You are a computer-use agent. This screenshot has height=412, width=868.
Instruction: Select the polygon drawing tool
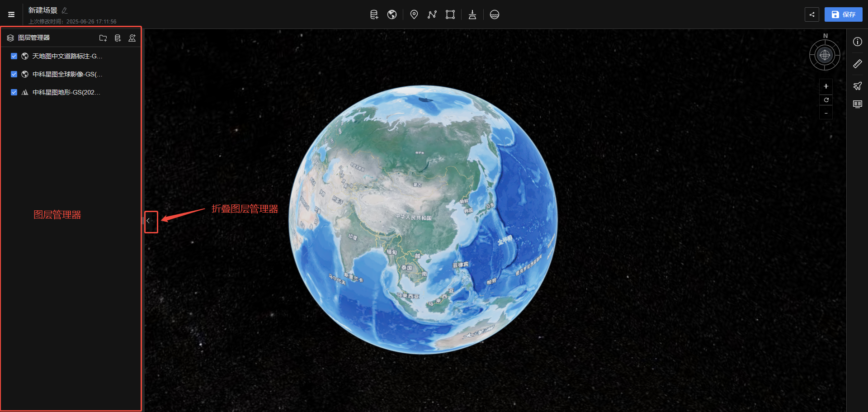(450, 14)
